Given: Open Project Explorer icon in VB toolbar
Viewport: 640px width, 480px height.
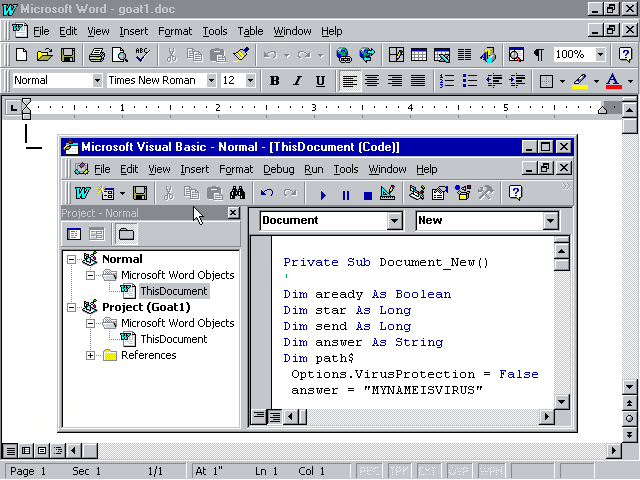Looking at the screenshot, I should pos(417,193).
